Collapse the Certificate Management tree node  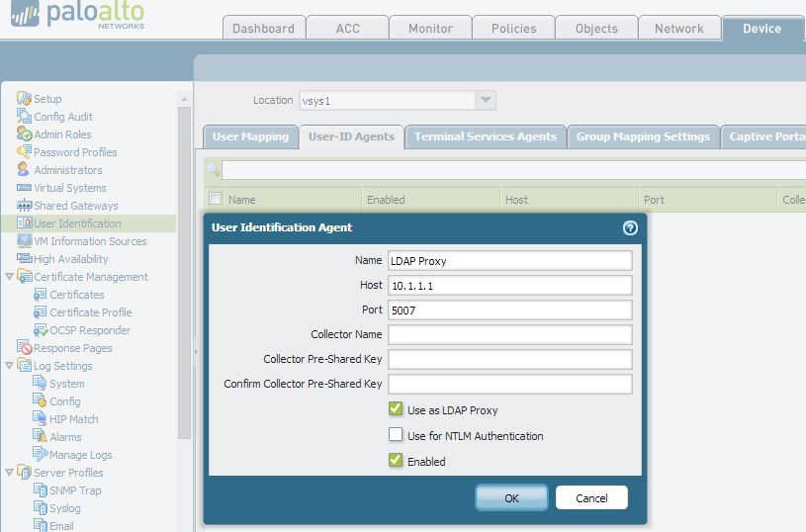coord(9,277)
